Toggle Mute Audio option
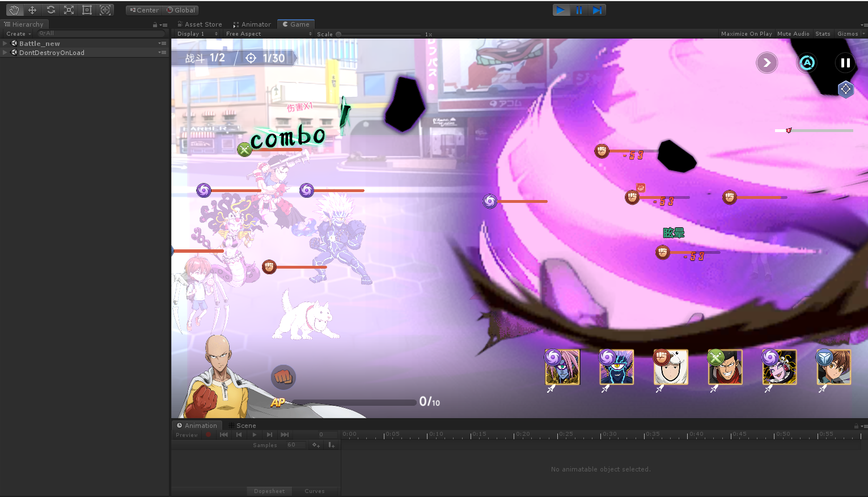 click(x=793, y=34)
